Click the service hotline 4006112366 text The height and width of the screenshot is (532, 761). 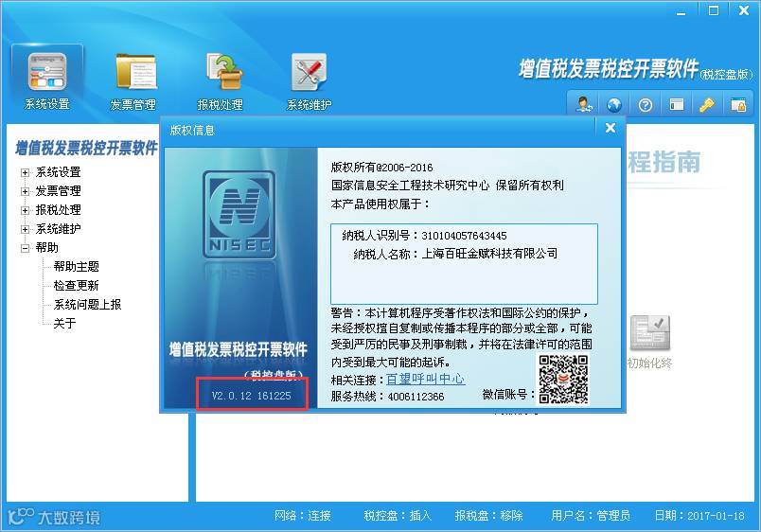tap(416, 397)
